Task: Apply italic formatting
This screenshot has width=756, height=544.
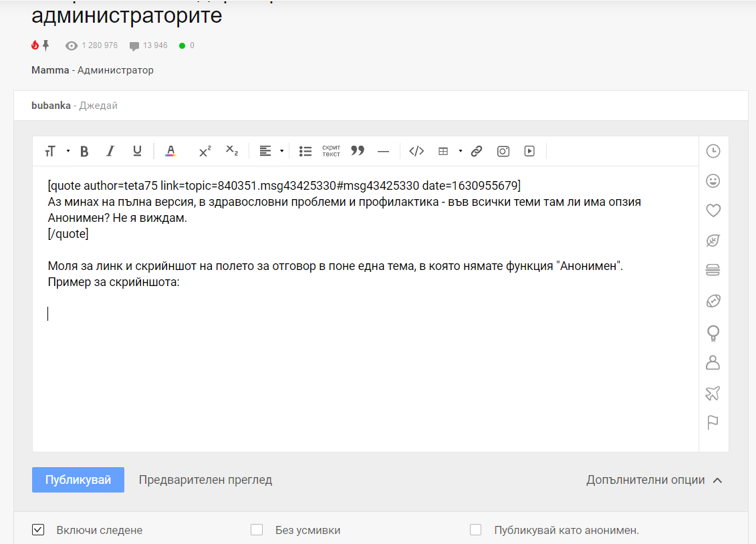Action: click(111, 151)
